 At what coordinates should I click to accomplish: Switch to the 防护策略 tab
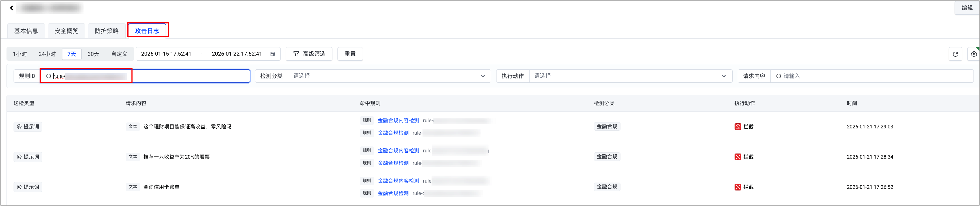[107, 31]
